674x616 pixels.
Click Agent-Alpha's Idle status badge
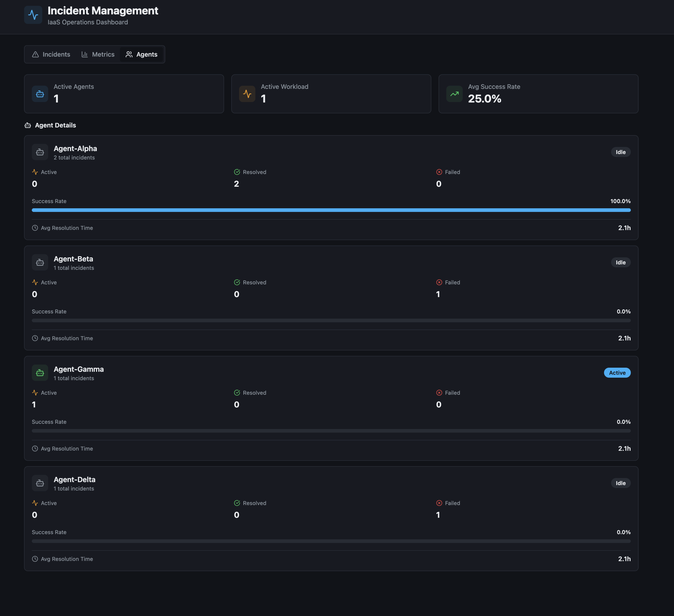pyautogui.click(x=621, y=152)
